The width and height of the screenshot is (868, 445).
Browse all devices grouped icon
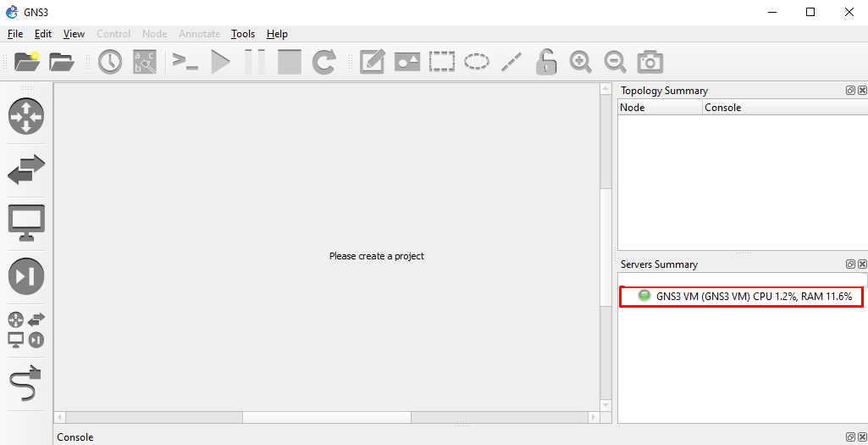[x=26, y=330]
